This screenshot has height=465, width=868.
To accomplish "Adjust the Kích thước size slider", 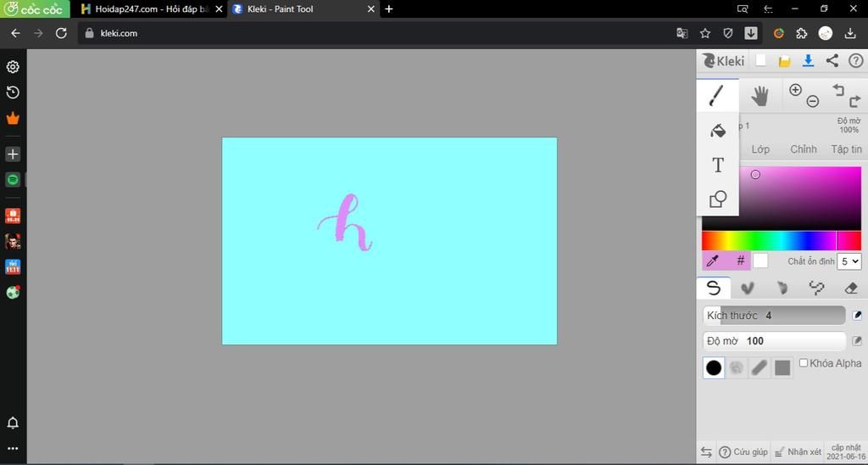I will point(774,316).
